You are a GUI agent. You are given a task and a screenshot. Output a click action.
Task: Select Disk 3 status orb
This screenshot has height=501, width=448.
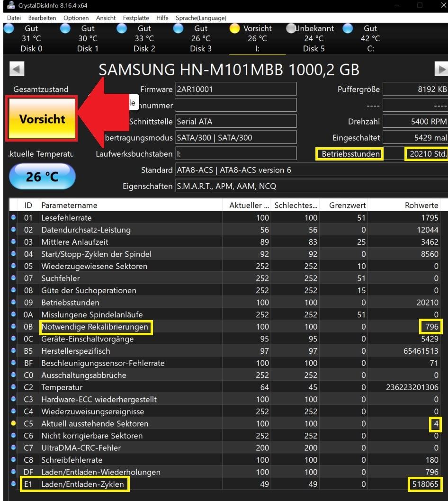[178, 28]
